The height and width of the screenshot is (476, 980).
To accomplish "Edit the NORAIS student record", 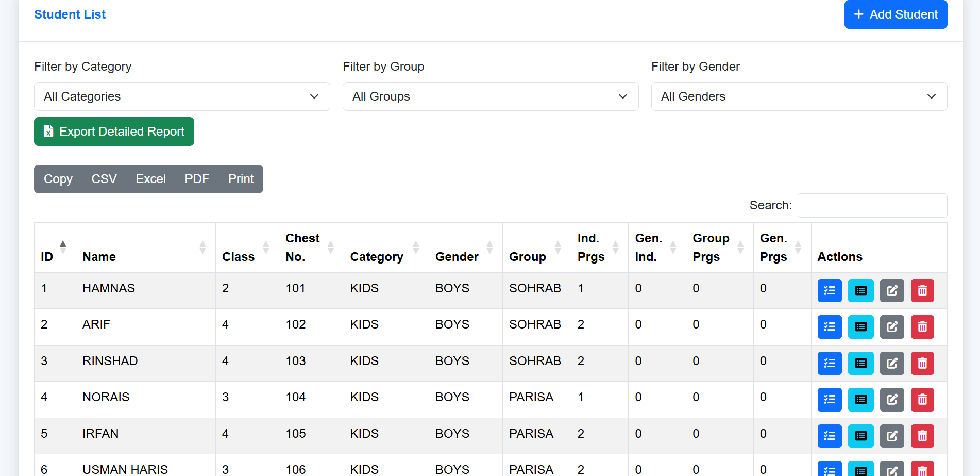I will [891, 400].
